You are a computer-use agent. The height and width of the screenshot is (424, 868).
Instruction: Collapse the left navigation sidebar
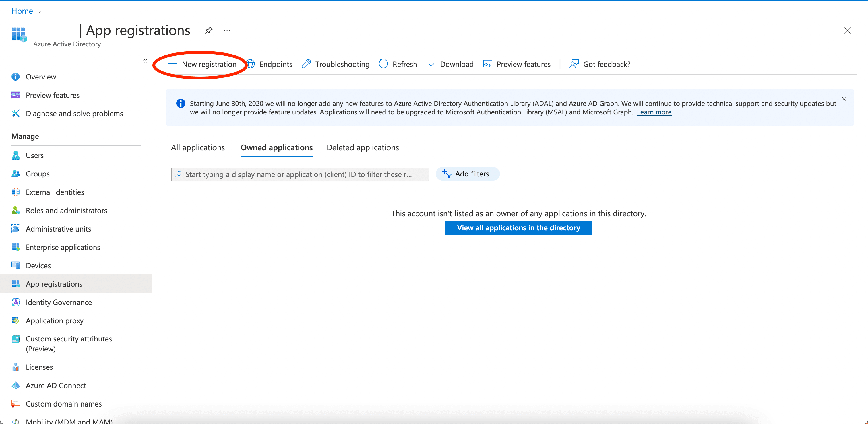click(x=145, y=61)
